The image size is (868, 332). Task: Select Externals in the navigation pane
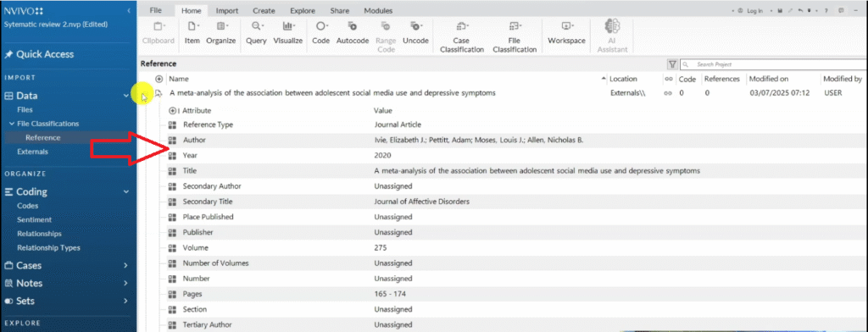click(33, 152)
